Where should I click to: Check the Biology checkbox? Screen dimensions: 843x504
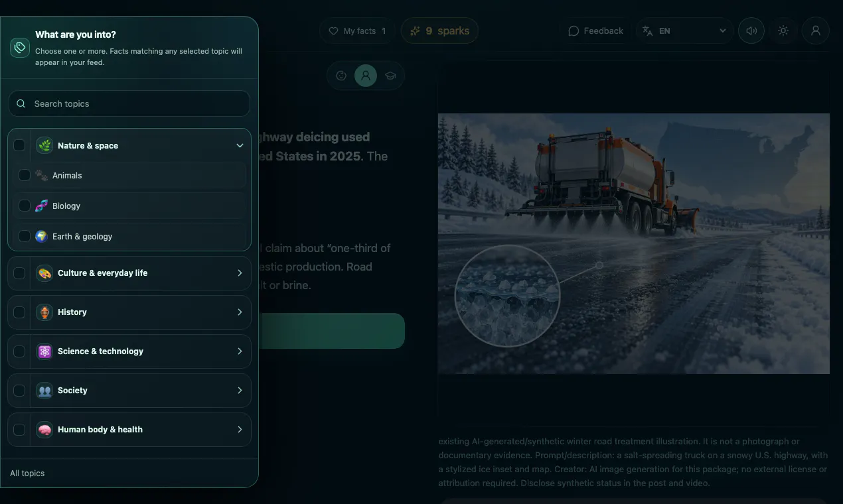[x=25, y=206]
